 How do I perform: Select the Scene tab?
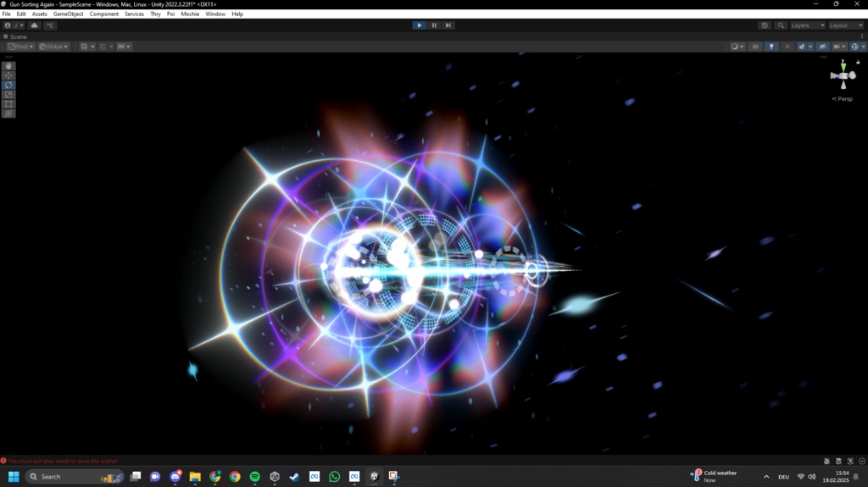point(15,36)
